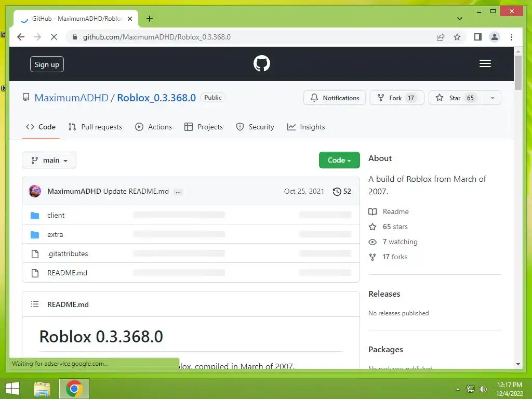Click the Sign up button
This screenshot has height=399, width=532.
click(47, 64)
